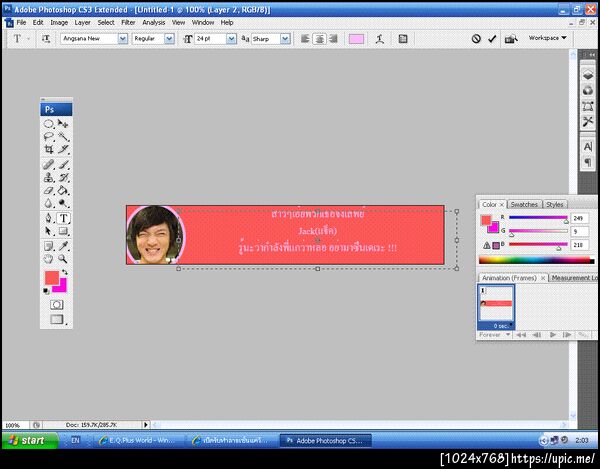
Task: Select the Path Selection arrow tool
Action: tap(49, 231)
